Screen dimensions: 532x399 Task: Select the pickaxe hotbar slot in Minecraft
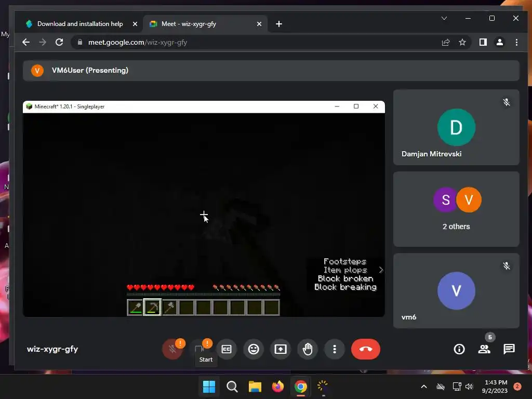click(152, 308)
